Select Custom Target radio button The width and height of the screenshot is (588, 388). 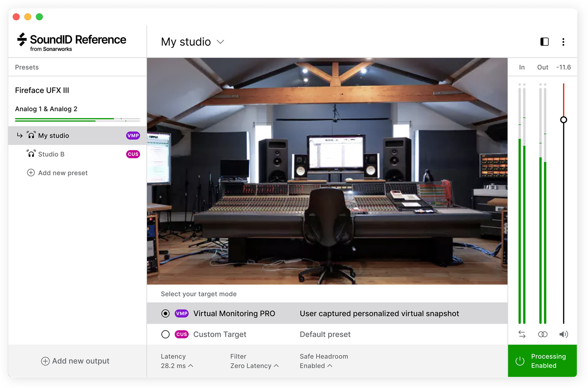[x=165, y=334]
